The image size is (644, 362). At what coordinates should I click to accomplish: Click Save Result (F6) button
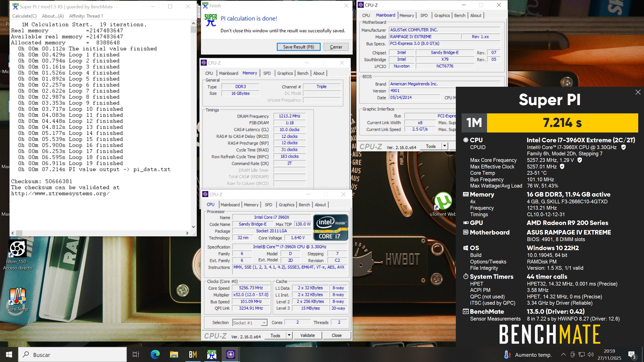pyautogui.click(x=298, y=47)
